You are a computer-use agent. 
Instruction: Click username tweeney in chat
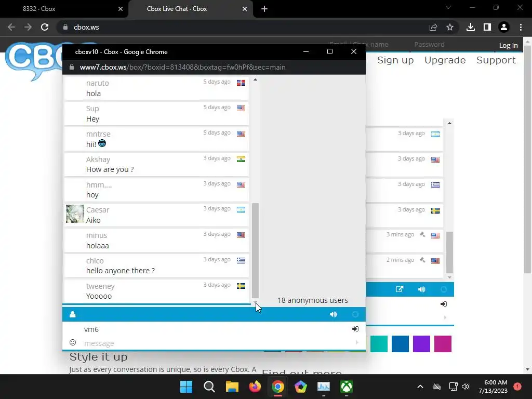(100, 286)
